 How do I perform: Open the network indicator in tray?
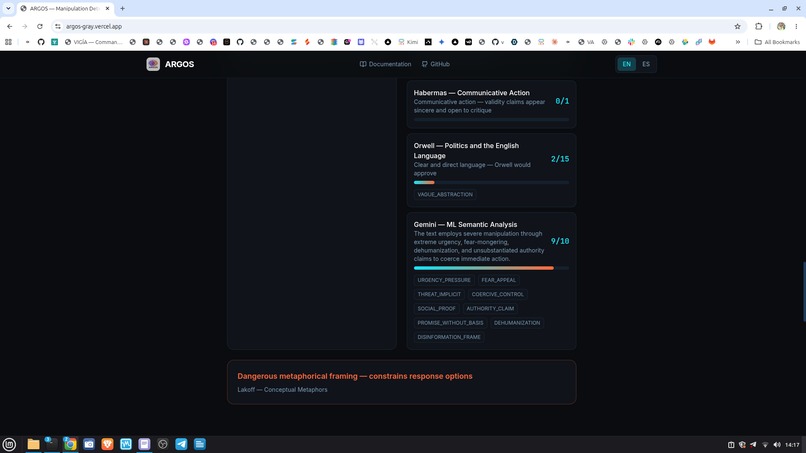pyautogui.click(x=765, y=445)
